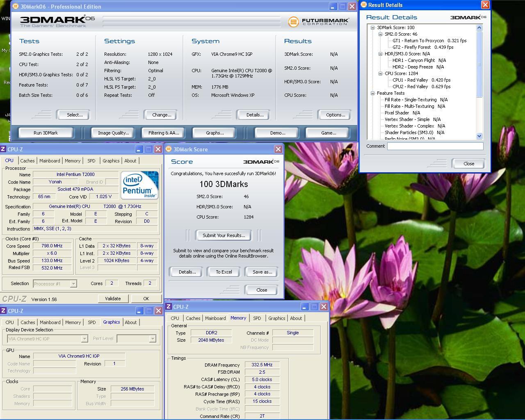Collapse the CPU Score: 1284 node
The image size is (525, 420).
tap(380, 73)
